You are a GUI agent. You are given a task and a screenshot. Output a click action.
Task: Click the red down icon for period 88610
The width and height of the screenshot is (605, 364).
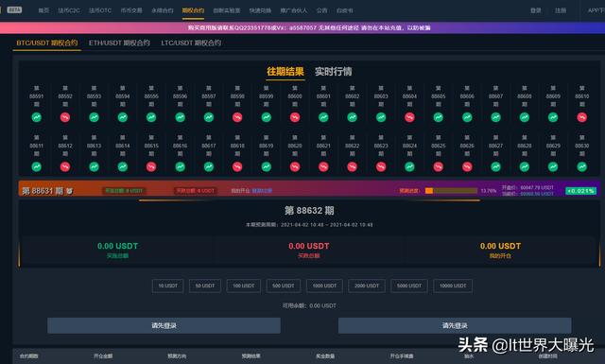(582, 117)
